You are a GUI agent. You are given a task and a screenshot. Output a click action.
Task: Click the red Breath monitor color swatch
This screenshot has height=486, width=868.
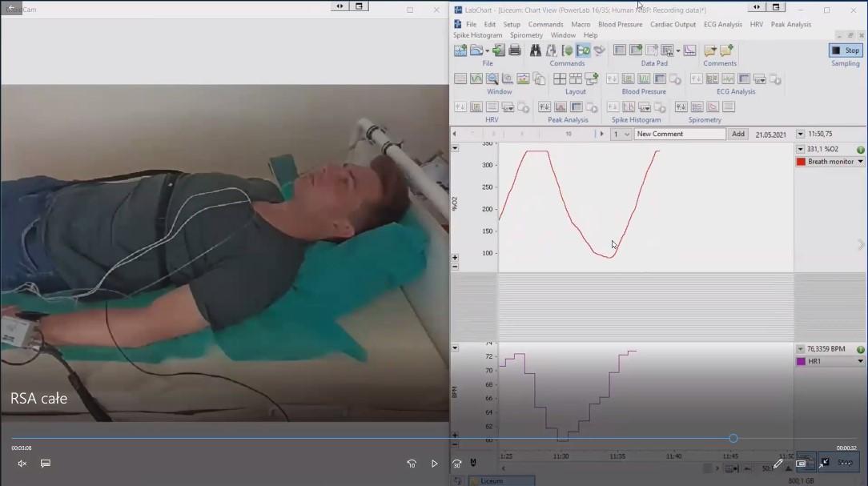[x=801, y=162]
